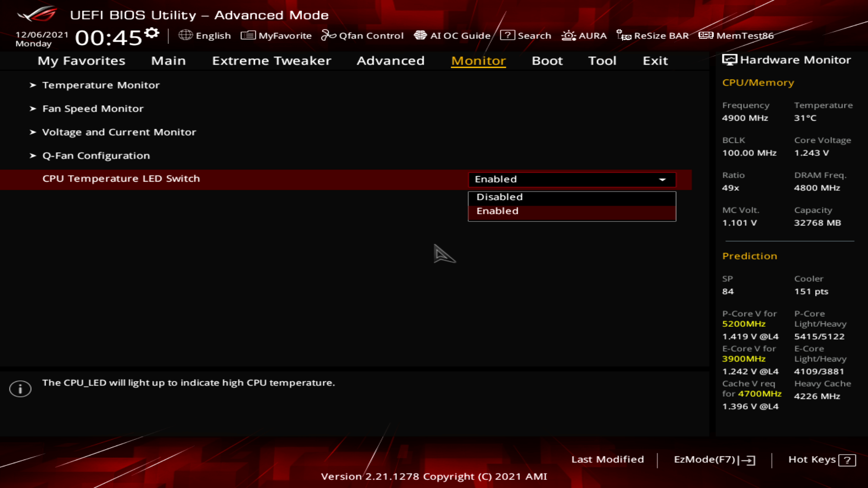
Task: Click the gear icon next to clock
Action: pyautogui.click(x=152, y=33)
